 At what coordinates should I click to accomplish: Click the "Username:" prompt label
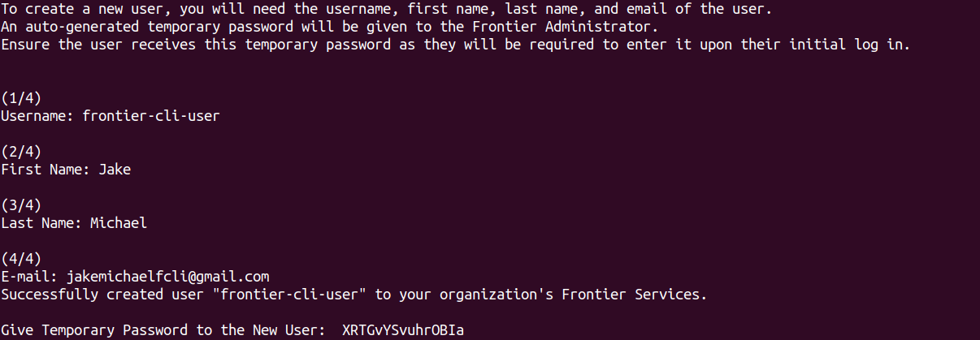click(37, 116)
